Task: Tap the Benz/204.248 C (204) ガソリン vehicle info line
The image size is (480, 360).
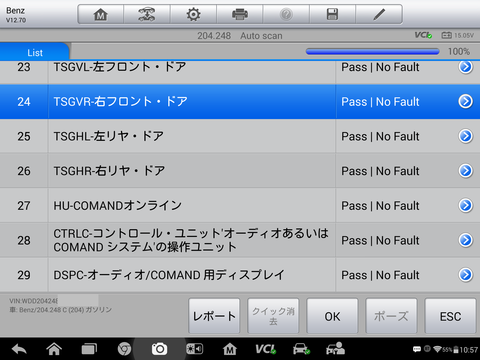Action: 60,310
